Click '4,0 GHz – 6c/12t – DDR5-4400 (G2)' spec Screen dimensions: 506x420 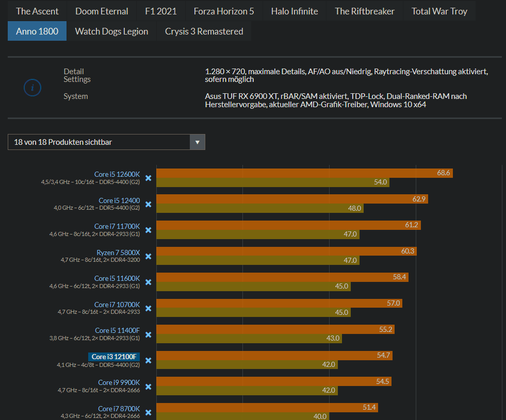[x=97, y=208]
